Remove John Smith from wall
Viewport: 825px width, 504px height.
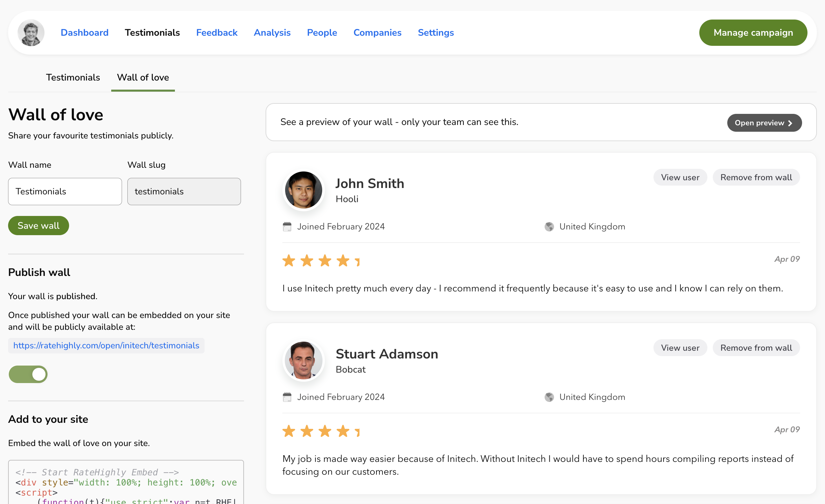click(x=756, y=178)
